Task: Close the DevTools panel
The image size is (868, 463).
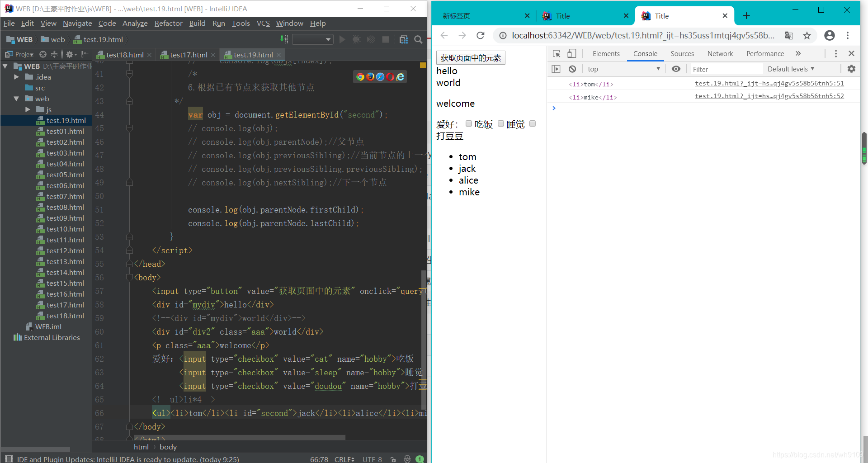Action: 851,53
